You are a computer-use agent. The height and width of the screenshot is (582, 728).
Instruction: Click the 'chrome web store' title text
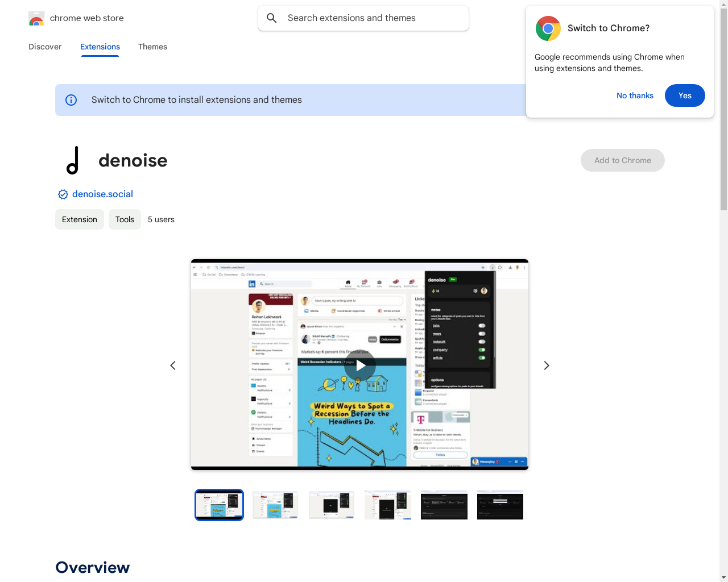pyautogui.click(x=87, y=18)
